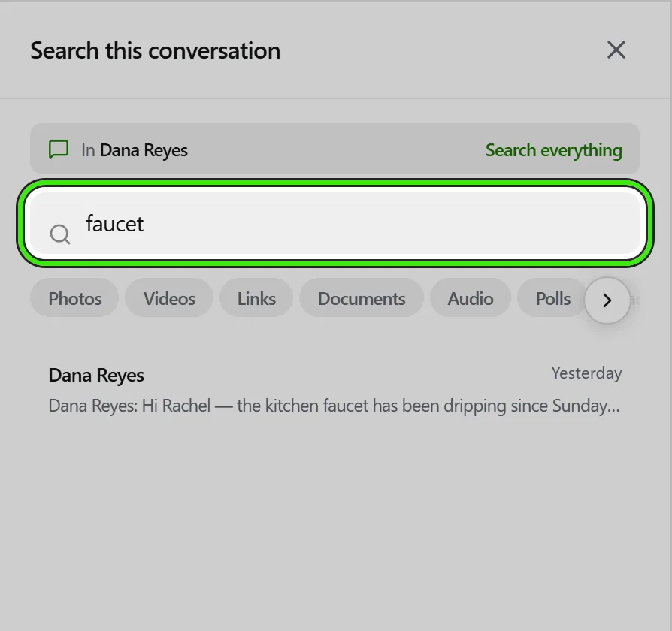Click the Yesterday timestamp on the result
Viewport: 672px width, 631px height.
pos(586,373)
